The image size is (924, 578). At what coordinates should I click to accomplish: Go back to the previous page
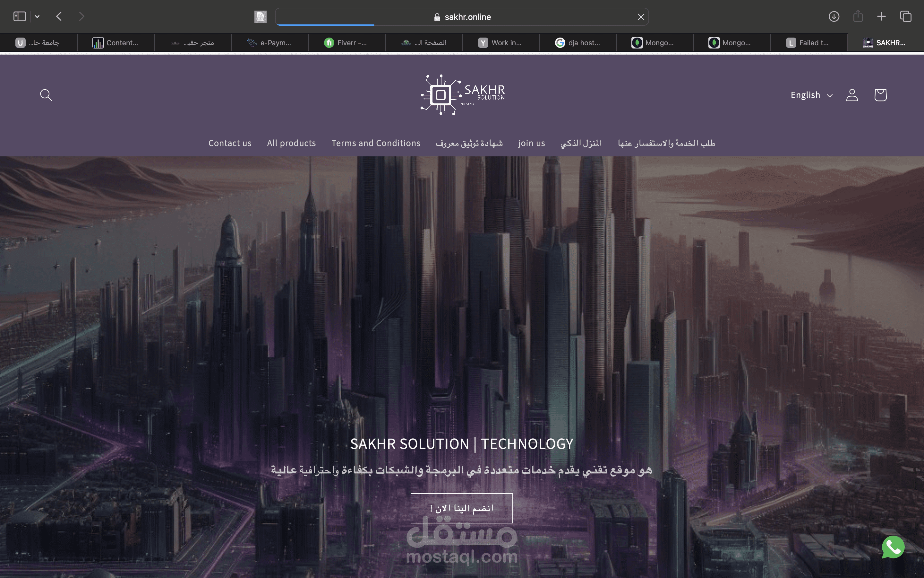coord(59,16)
